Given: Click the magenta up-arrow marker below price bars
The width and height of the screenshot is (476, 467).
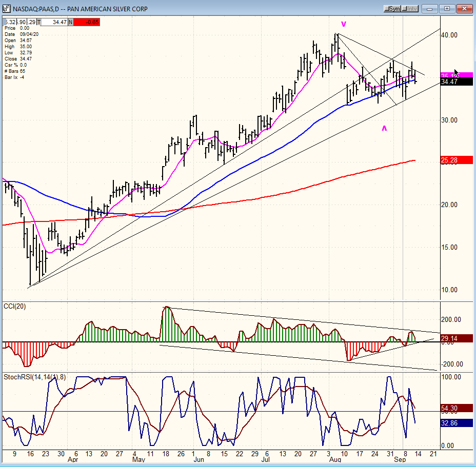Looking at the screenshot, I should pyautogui.click(x=384, y=128).
